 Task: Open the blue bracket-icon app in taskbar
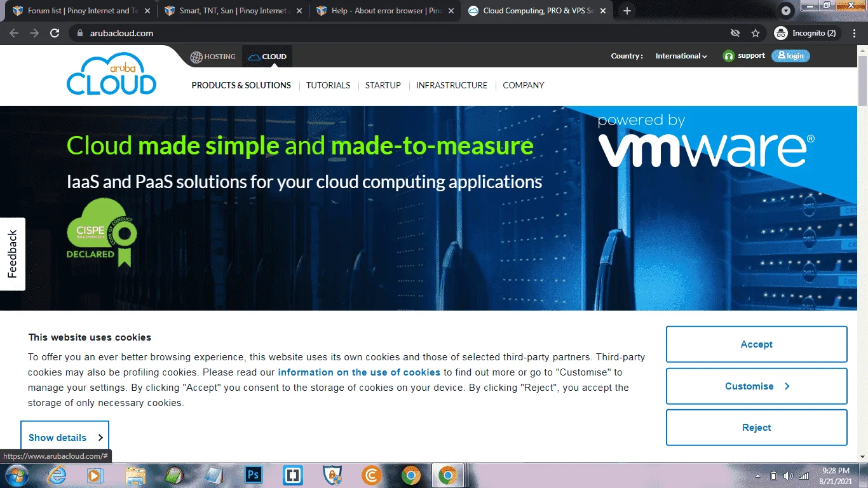click(x=293, y=475)
